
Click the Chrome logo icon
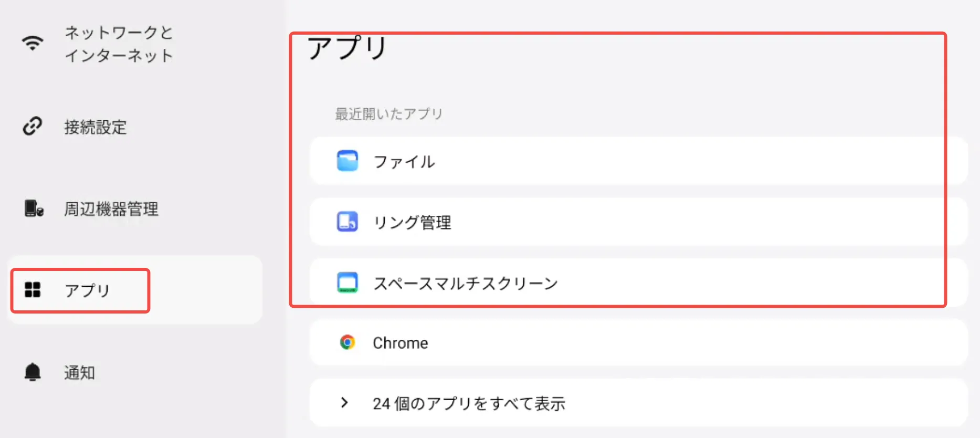[347, 342]
